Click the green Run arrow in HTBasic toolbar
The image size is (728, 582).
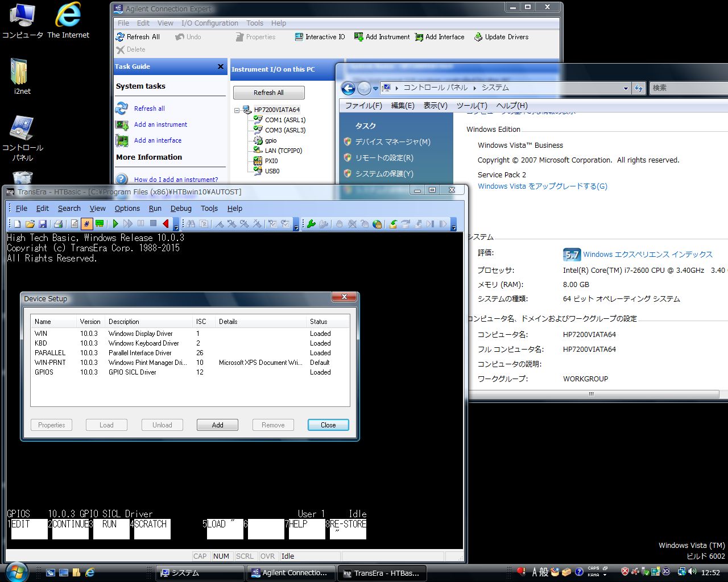pos(115,224)
